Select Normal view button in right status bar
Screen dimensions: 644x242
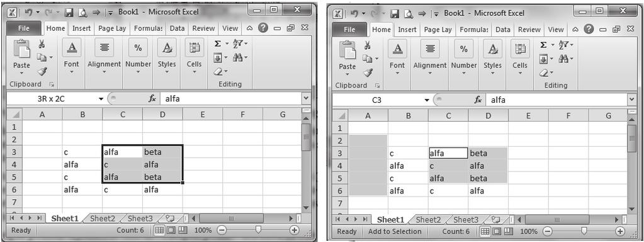tap(485, 231)
